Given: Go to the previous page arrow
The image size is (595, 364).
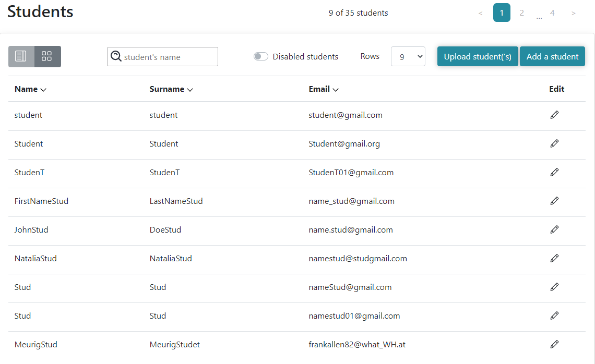Looking at the screenshot, I should pos(480,13).
